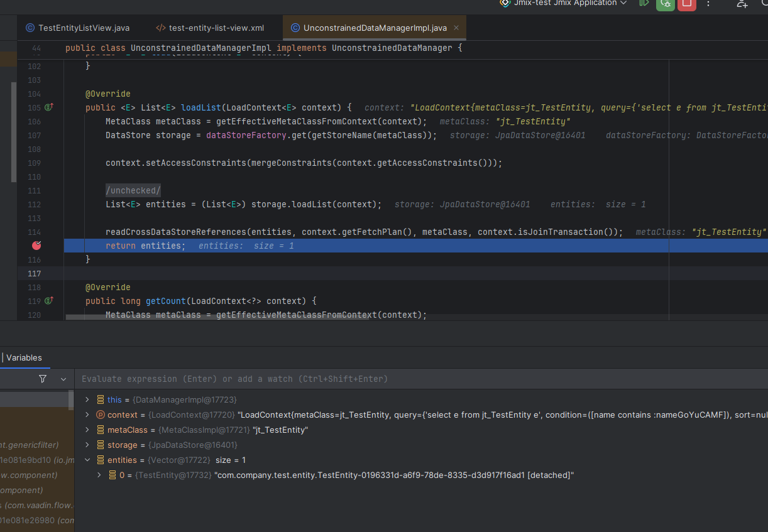Click the 'loadList' method name at line 105
The height and width of the screenshot is (532, 768).
coord(201,107)
